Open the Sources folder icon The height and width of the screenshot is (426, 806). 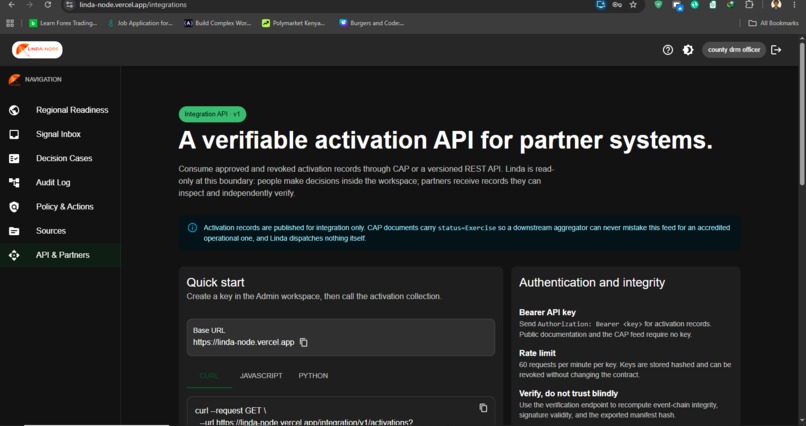(x=14, y=231)
